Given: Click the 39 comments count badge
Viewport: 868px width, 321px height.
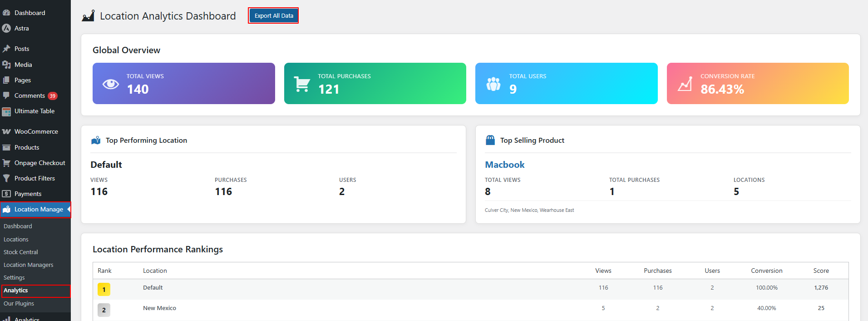Looking at the screenshot, I should [53, 96].
